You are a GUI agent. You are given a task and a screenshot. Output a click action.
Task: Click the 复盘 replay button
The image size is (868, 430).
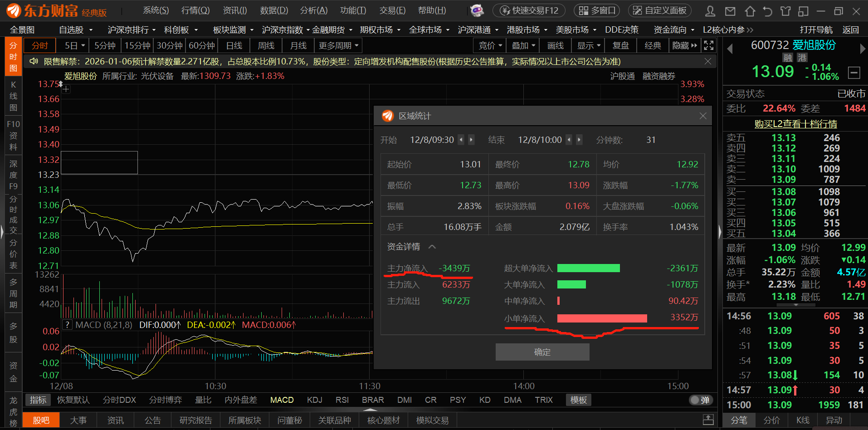[x=620, y=46]
